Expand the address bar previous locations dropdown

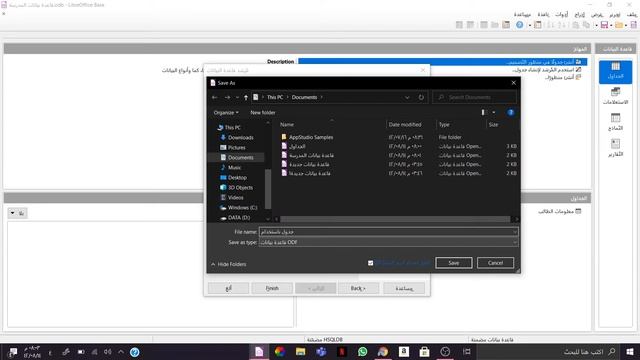coord(407,98)
